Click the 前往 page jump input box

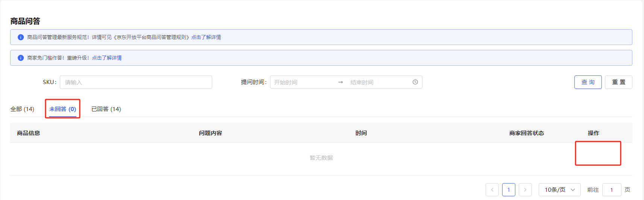[x=611, y=190]
